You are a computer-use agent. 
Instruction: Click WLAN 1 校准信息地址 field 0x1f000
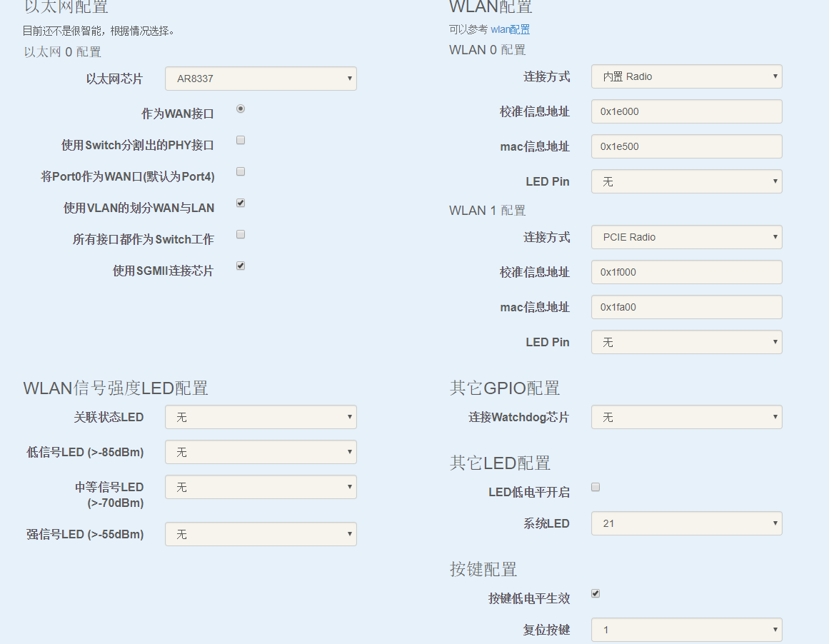(x=686, y=272)
